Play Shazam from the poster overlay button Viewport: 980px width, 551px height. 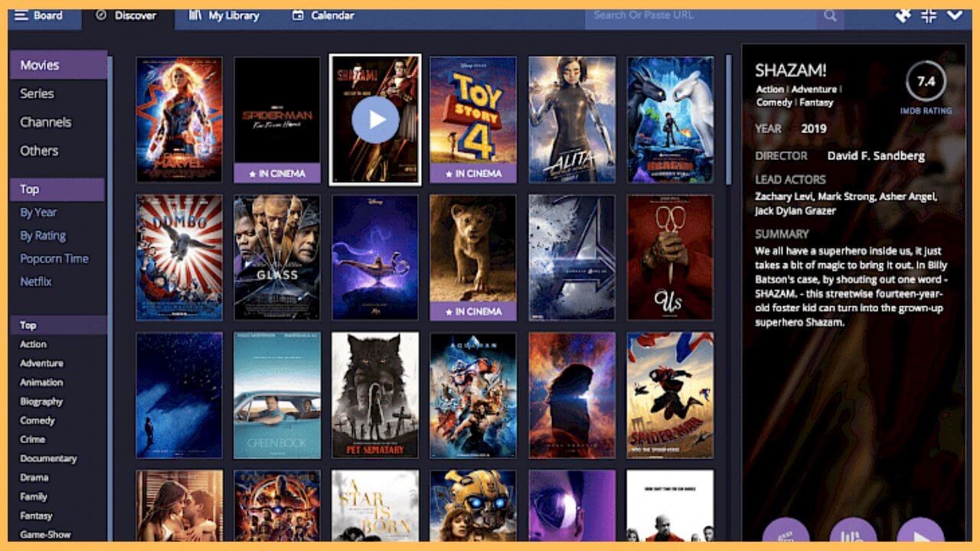tap(374, 119)
